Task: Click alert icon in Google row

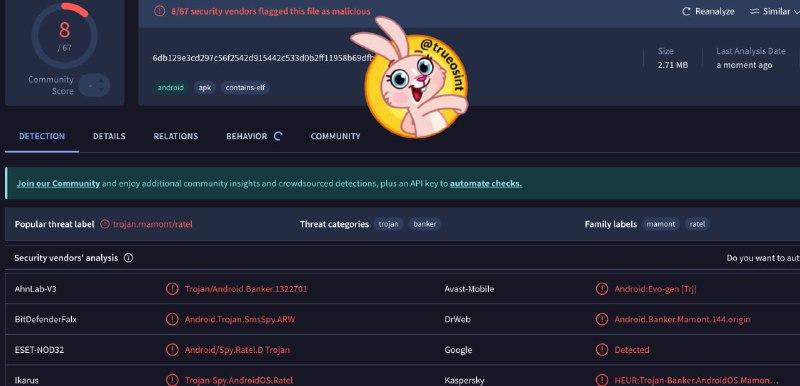Action: click(602, 350)
